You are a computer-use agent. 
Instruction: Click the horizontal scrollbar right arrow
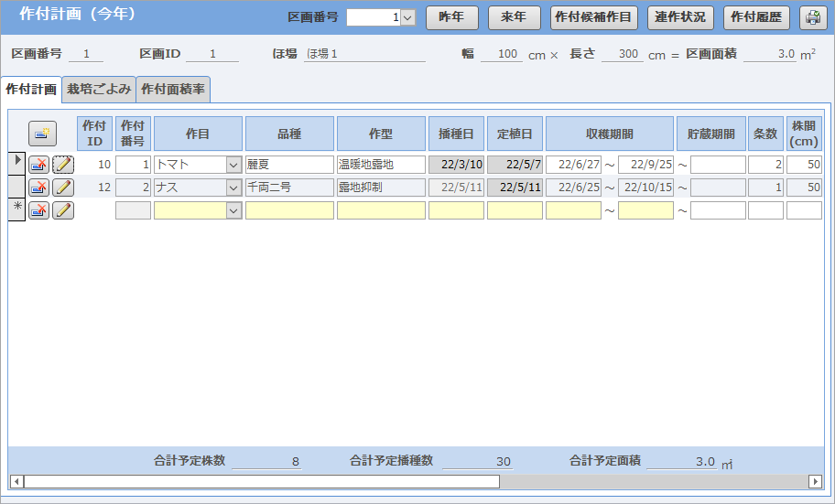tap(815, 481)
